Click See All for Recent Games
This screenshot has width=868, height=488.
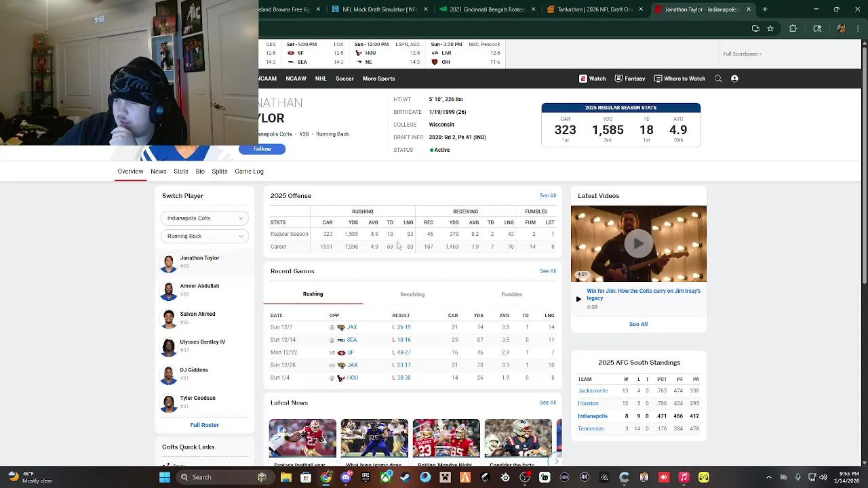(x=548, y=271)
